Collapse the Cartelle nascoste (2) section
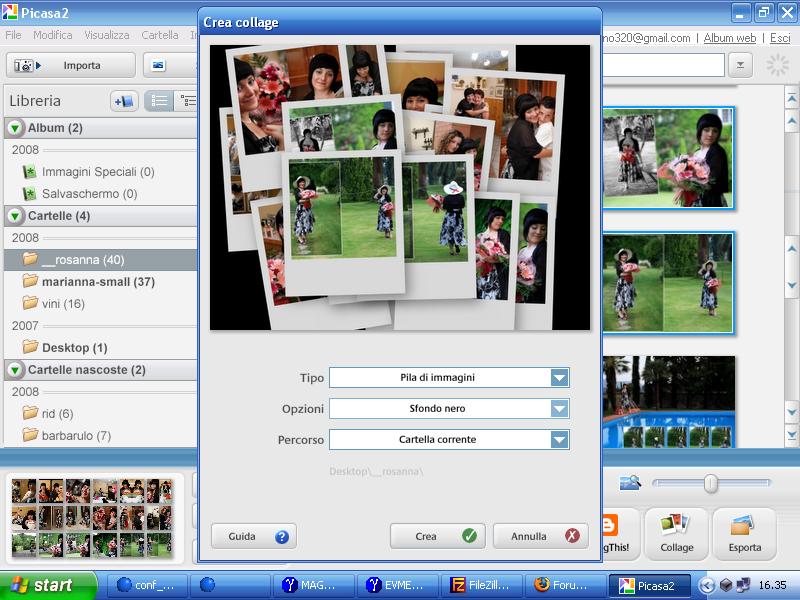This screenshot has height=600, width=800. pos(15,369)
